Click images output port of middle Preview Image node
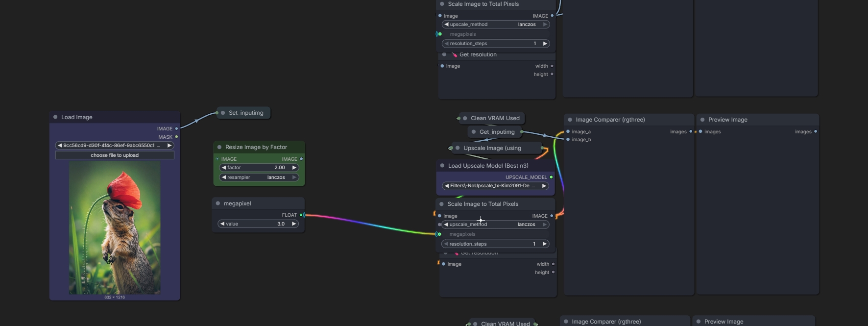 pyautogui.click(x=815, y=131)
